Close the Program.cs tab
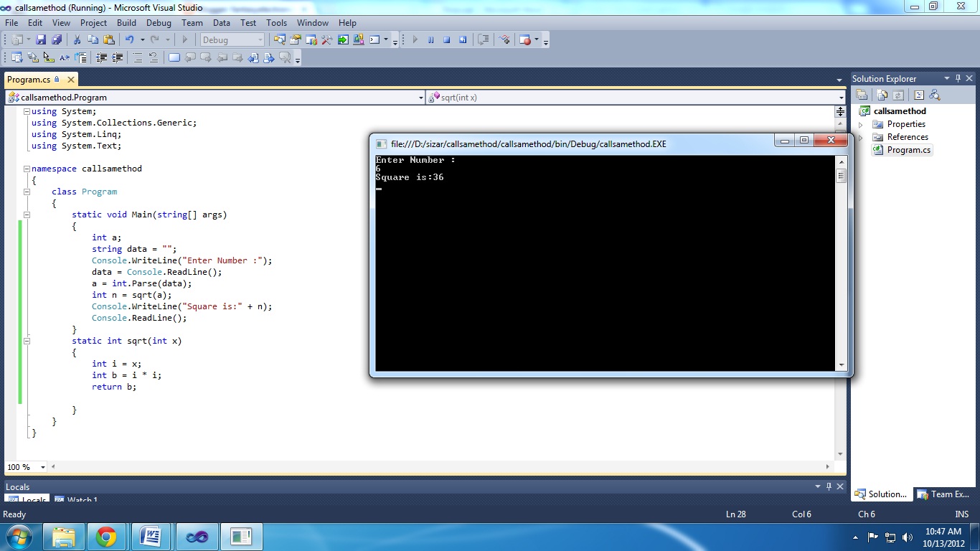This screenshot has height=551, width=980. coord(71,80)
